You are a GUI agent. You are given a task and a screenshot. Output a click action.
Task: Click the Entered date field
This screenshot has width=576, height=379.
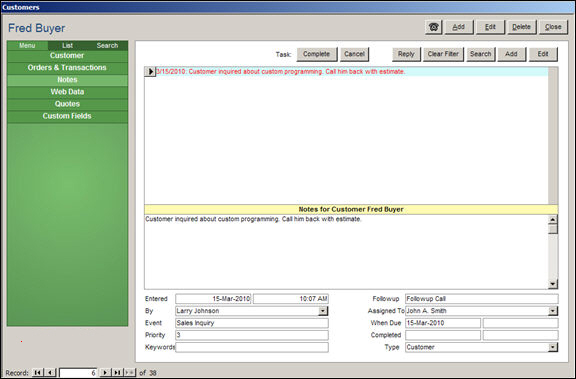coord(213,299)
